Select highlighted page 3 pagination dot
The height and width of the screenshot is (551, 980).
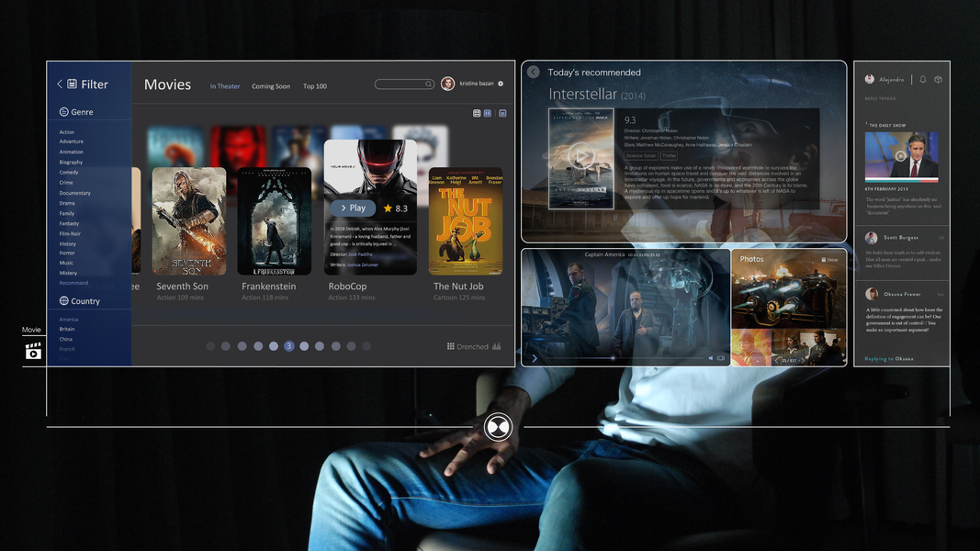(x=288, y=346)
